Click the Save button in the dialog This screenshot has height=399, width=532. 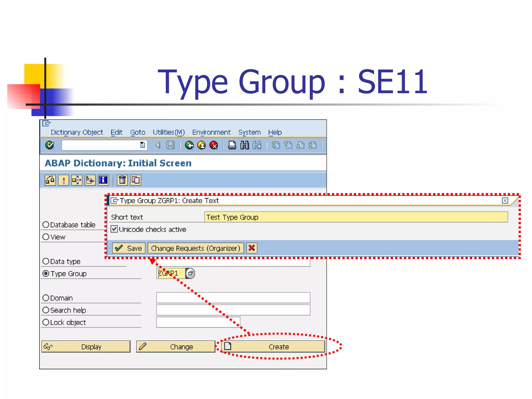click(129, 248)
